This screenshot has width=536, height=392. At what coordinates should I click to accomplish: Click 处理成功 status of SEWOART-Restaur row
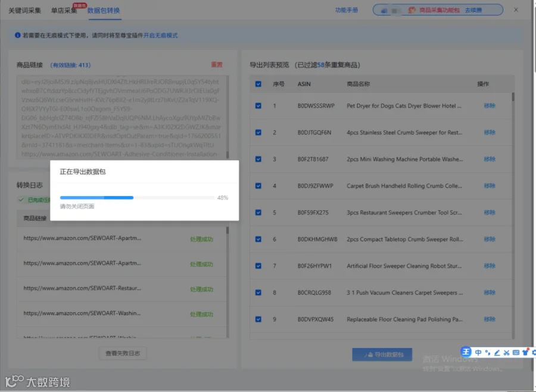201,289
